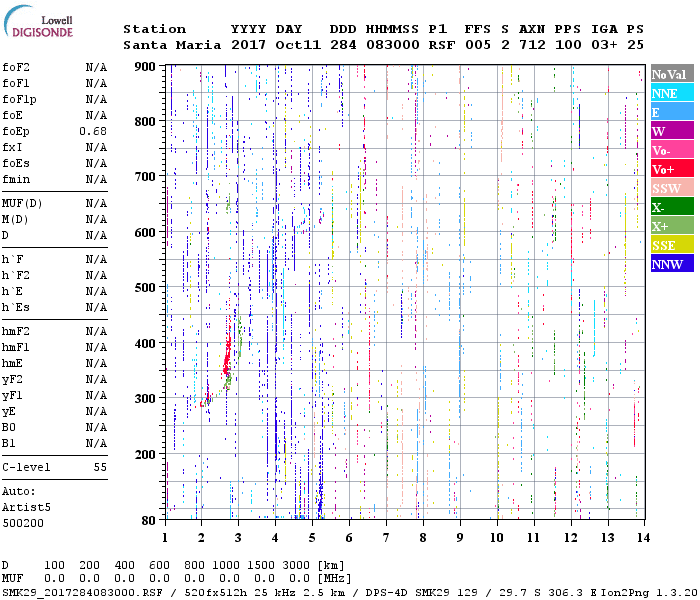Click the fmin parameter label
The width and height of the screenshot is (700, 600).
(x=16, y=179)
